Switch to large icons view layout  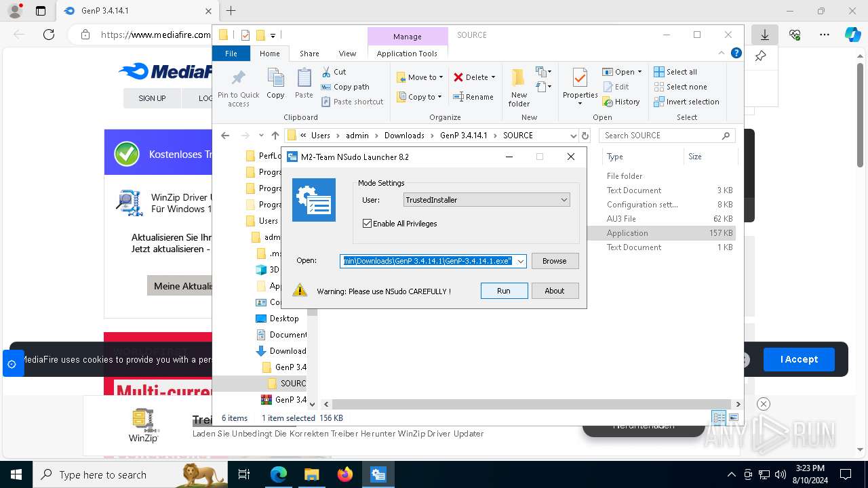pos(733,418)
